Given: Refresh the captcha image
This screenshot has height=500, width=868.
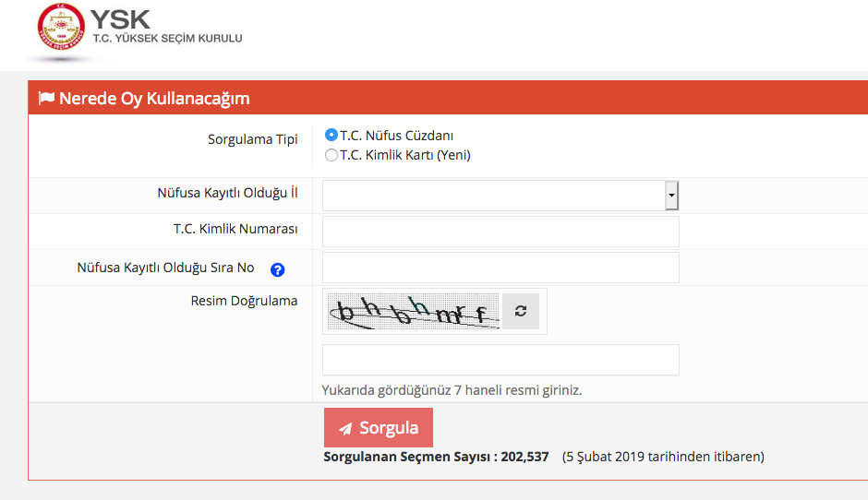Looking at the screenshot, I should coord(521,312).
